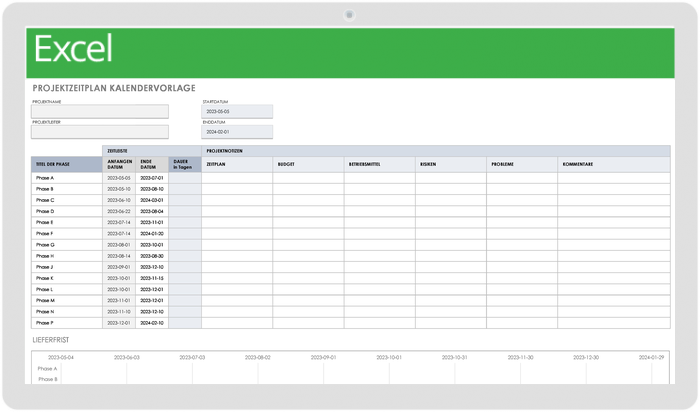Click timeline axis date 2023-10-31
Screen dimensions: 700x412
click(454, 358)
